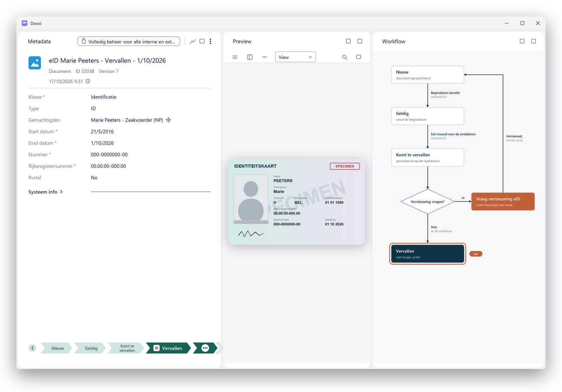This screenshot has width=562, height=392.
Task: Click the Vervallen workflow node
Action: (x=427, y=254)
